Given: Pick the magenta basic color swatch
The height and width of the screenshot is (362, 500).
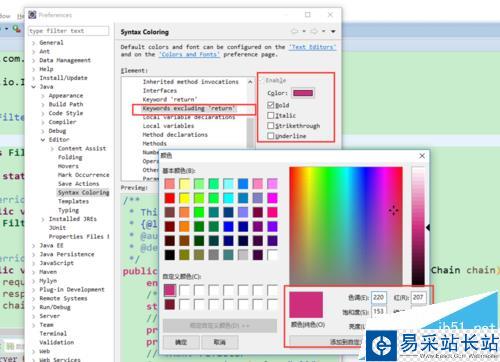Looking at the screenshot, I should click(272, 198).
